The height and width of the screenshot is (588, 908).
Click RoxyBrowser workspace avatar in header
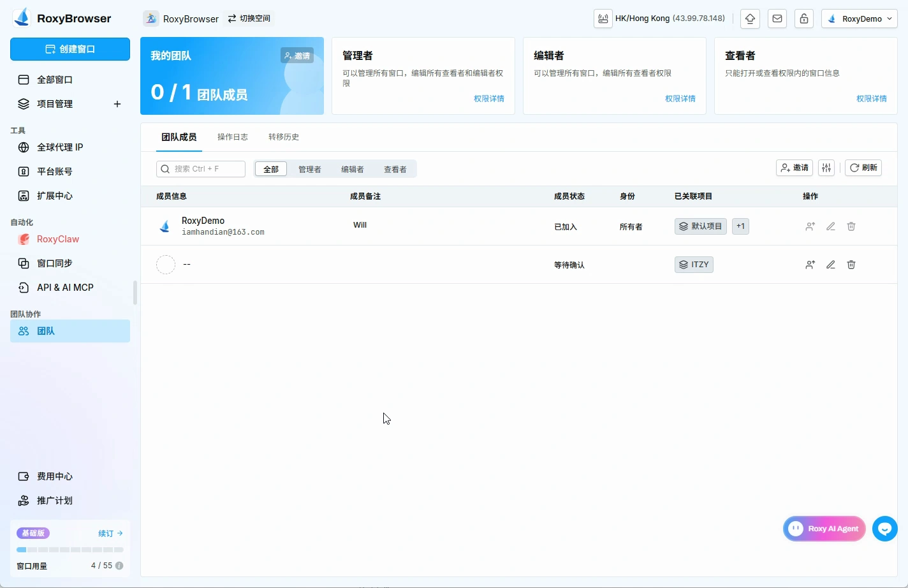tap(151, 18)
